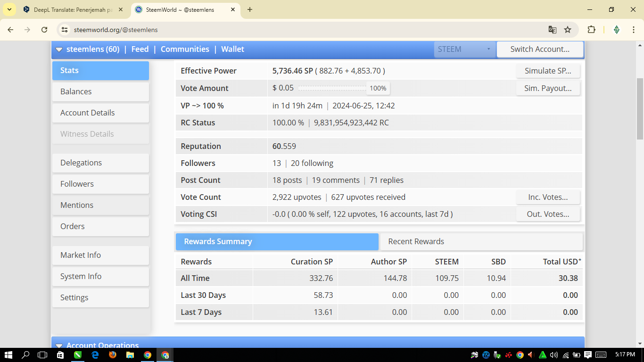Image resolution: width=644 pixels, height=362 pixels.
Task: View site information icon in address bar
Action: (65, 30)
